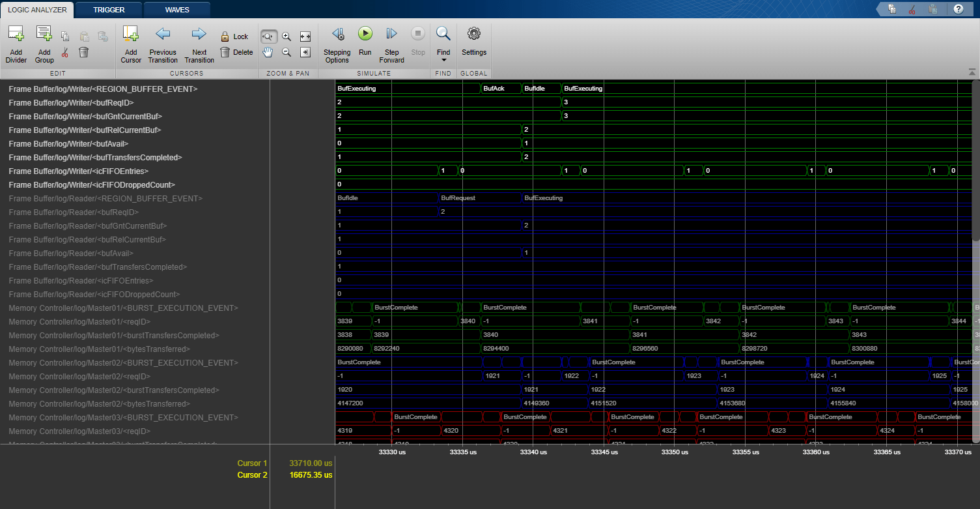Jump to the Previous Transition
Screen dimensions: 980x509
click(163, 44)
